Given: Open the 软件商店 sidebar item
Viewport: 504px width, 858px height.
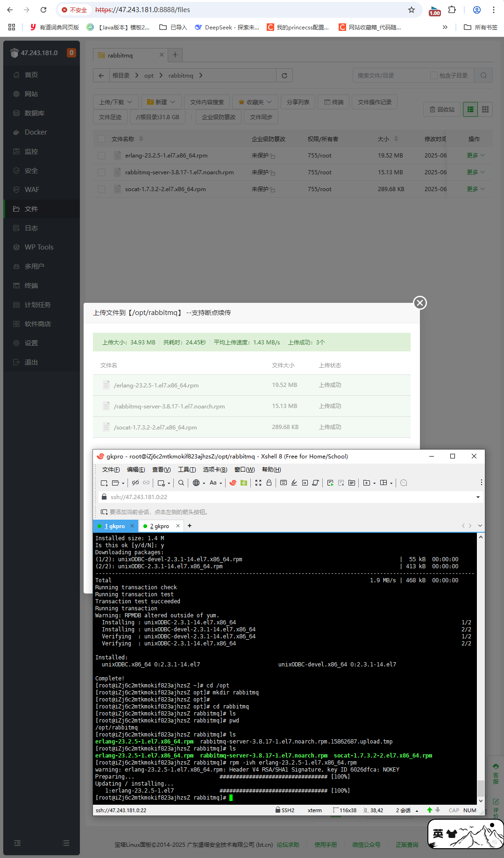Looking at the screenshot, I should [42, 324].
